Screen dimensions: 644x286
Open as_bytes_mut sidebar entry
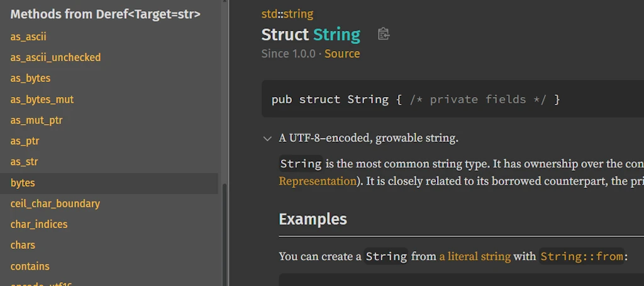(42, 100)
